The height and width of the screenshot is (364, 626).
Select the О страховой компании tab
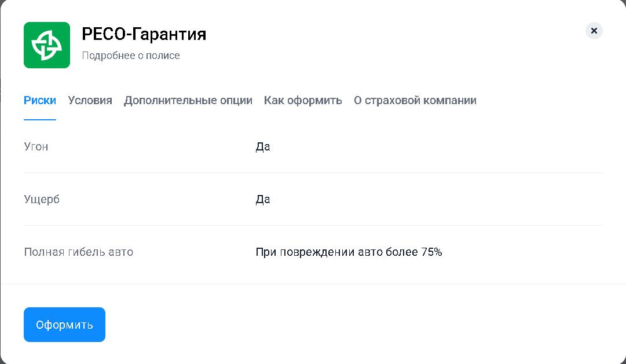tap(415, 101)
